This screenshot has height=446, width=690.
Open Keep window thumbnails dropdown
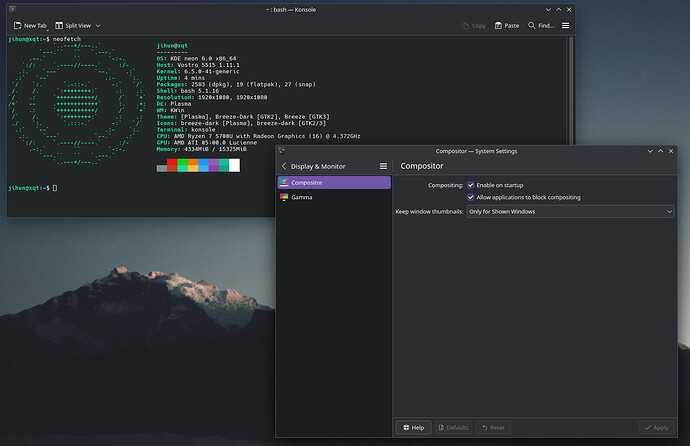click(x=570, y=212)
